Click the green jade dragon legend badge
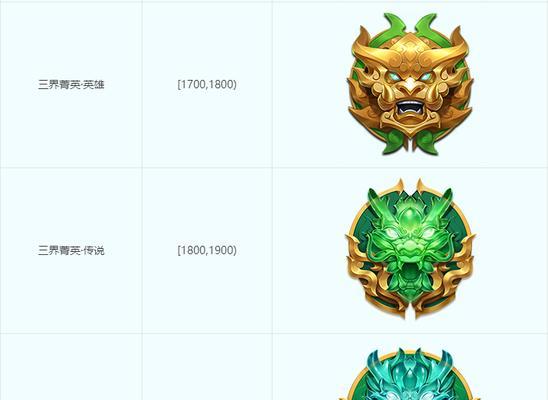 (411, 249)
